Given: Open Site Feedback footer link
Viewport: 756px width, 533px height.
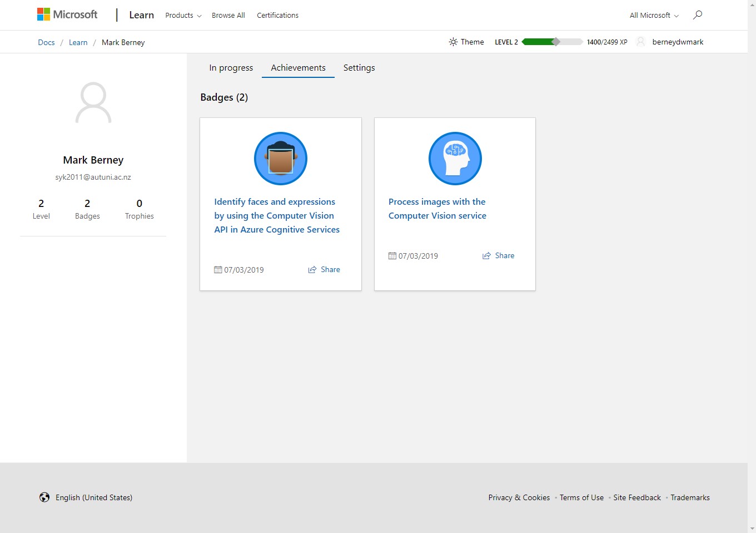Looking at the screenshot, I should coord(637,497).
